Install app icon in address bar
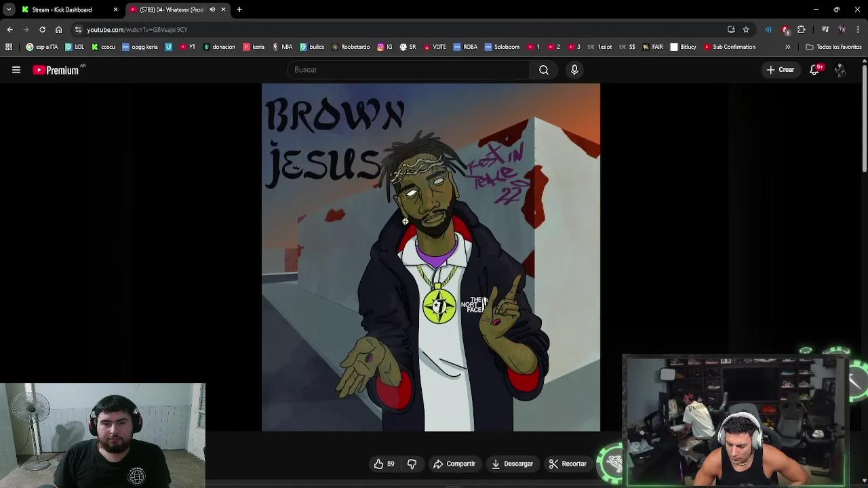This screenshot has width=868, height=488. point(731,30)
